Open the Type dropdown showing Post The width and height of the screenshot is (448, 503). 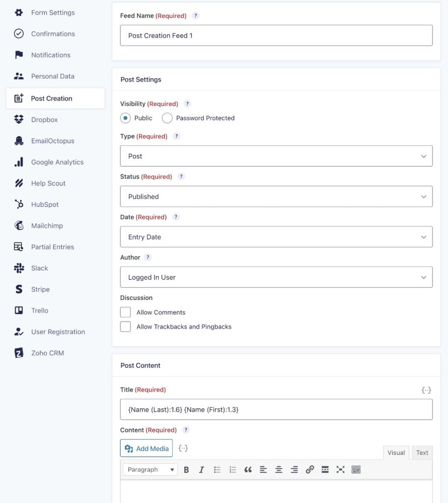pyautogui.click(x=276, y=156)
